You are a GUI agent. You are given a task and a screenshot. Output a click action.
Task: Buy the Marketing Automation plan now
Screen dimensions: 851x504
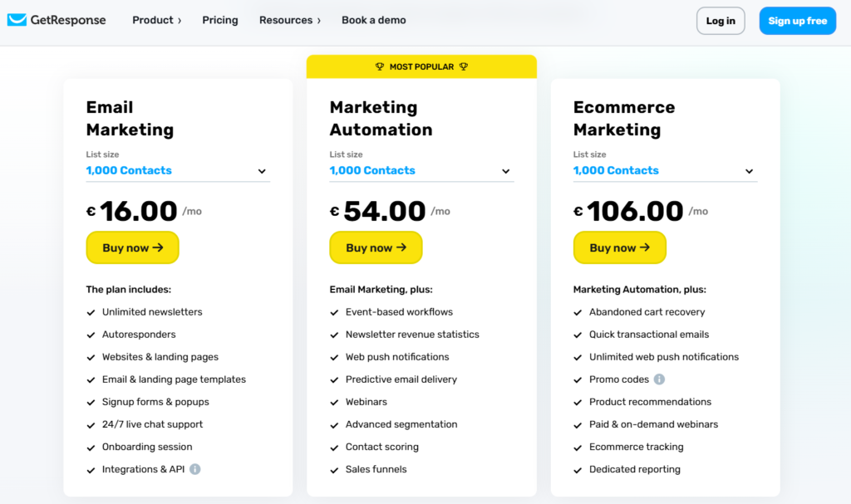point(376,247)
